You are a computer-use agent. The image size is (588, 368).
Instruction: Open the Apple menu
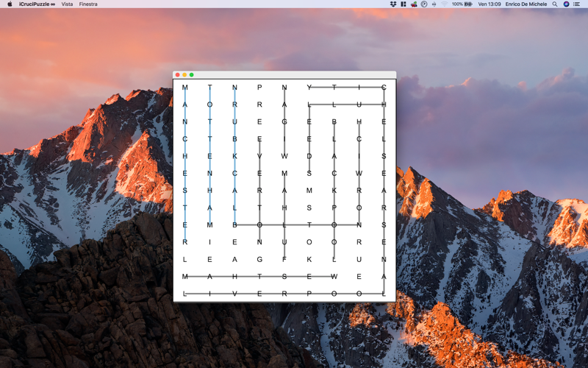tap(10, 4)
